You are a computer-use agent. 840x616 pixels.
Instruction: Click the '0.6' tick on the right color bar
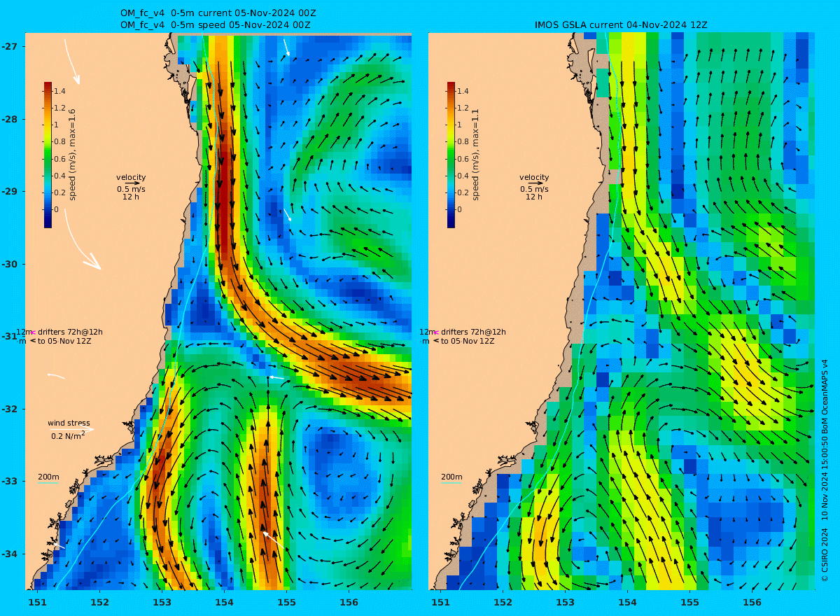pyautogui.click(x=463, y=159)
